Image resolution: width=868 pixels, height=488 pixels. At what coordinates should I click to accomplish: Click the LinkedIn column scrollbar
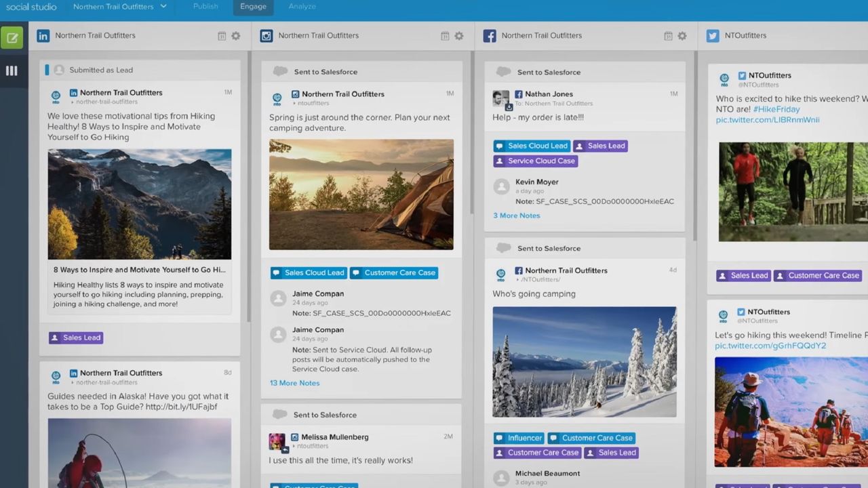click(x=249, y=185)
